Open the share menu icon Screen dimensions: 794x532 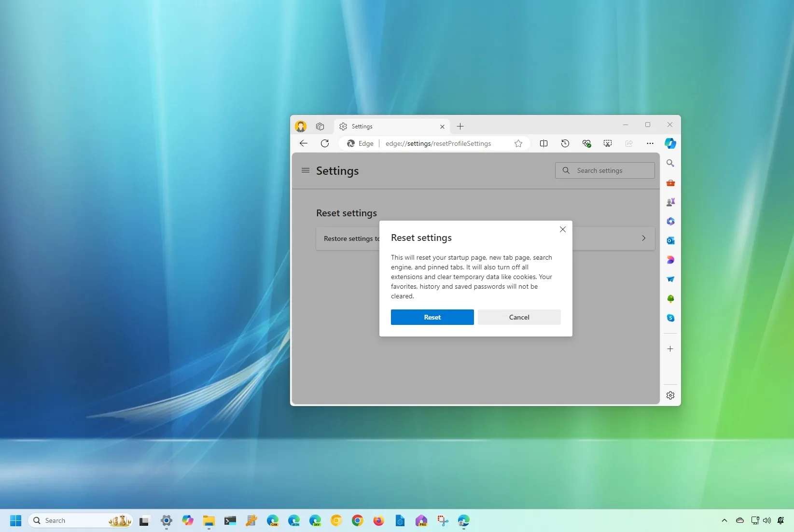[628, 143]
